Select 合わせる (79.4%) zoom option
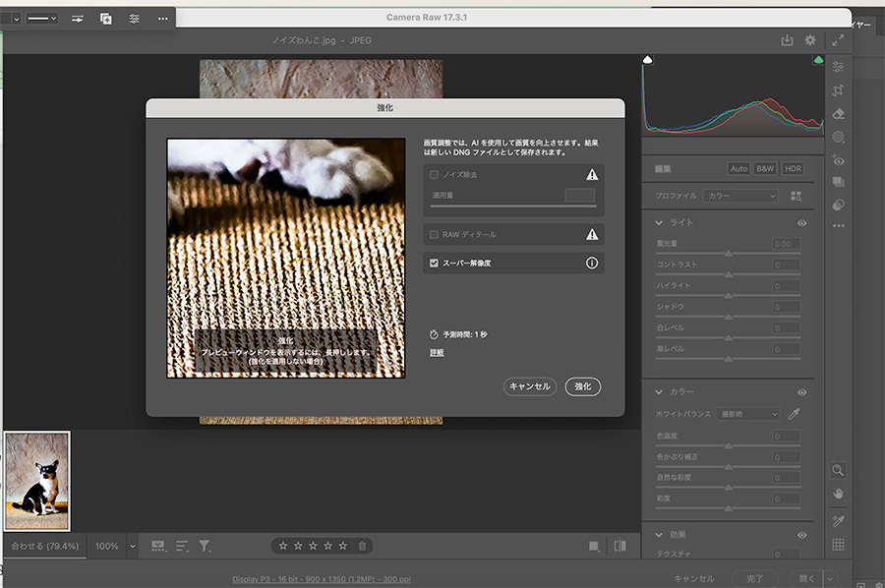Viewport: 885px width, 588px height. tap(44, 547)
